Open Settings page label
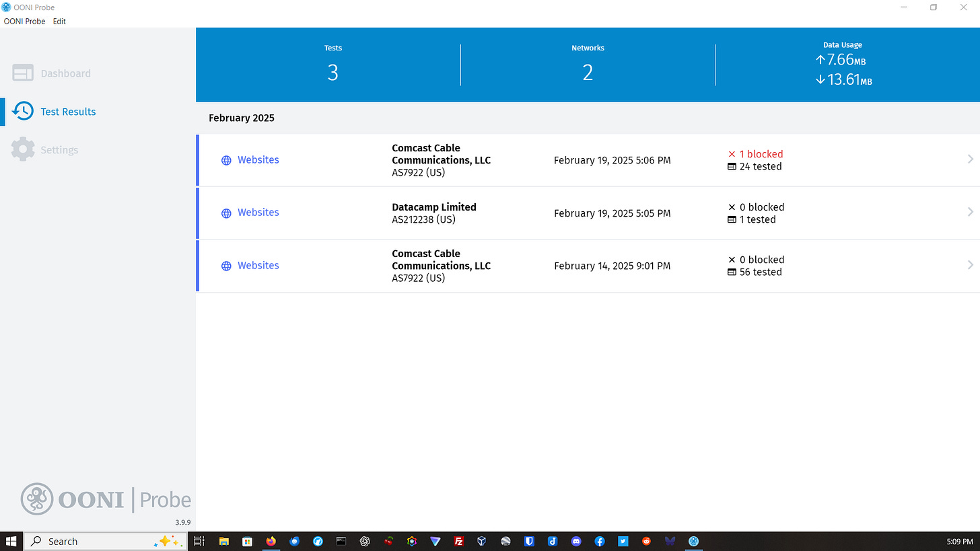This screenshot has width=980, height=551. click(59, 149)
